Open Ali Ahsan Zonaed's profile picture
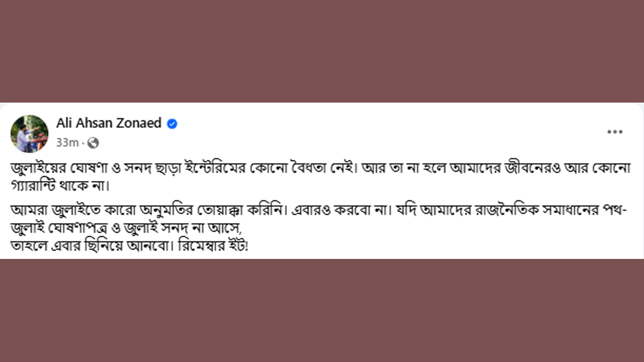 pyautogui.click(x=29, y=133)
